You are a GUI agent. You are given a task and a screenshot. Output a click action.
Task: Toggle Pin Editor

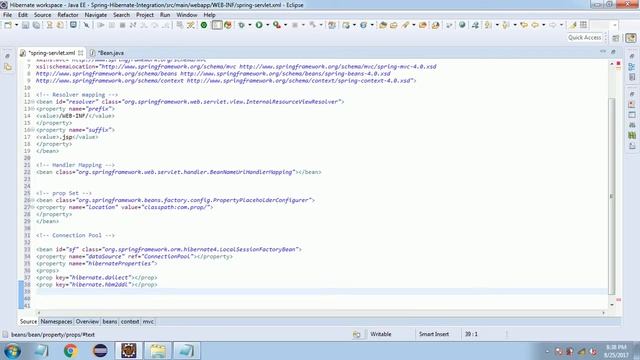[573, 25]
